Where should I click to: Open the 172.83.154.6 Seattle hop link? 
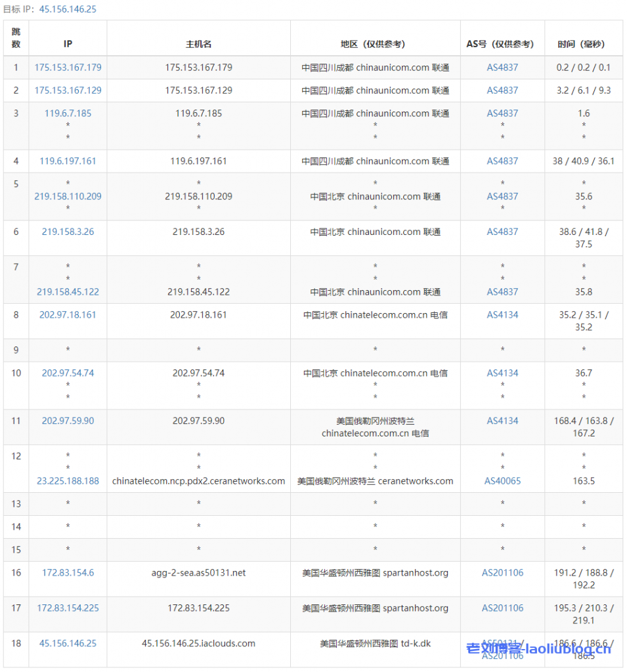pos(68,572)
